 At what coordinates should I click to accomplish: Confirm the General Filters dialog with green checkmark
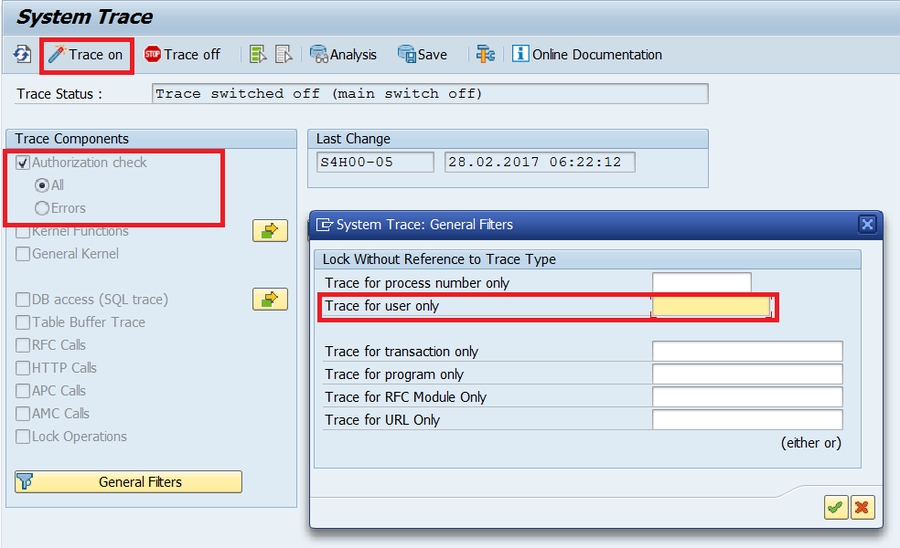point(835,508)
